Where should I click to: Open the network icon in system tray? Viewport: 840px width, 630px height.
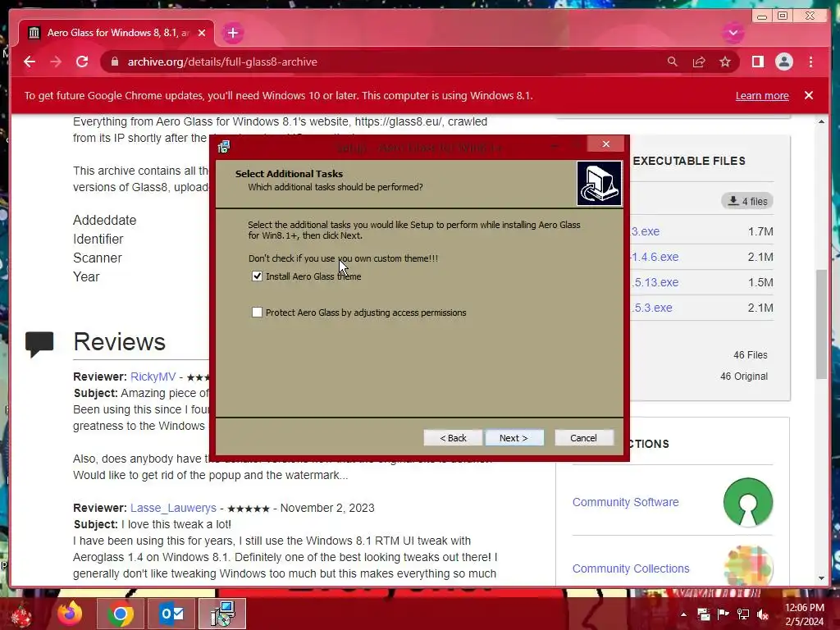tap(742, 614)
